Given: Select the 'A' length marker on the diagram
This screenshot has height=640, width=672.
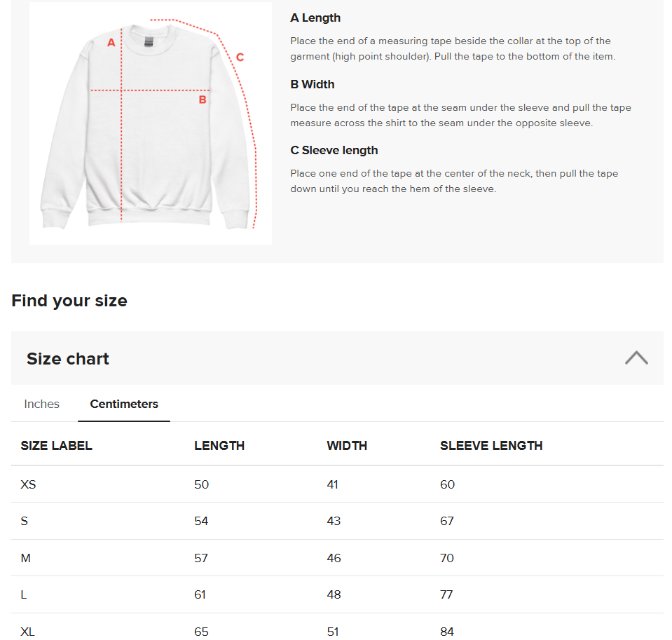Looking at the screenshot, I should (111, 41).
